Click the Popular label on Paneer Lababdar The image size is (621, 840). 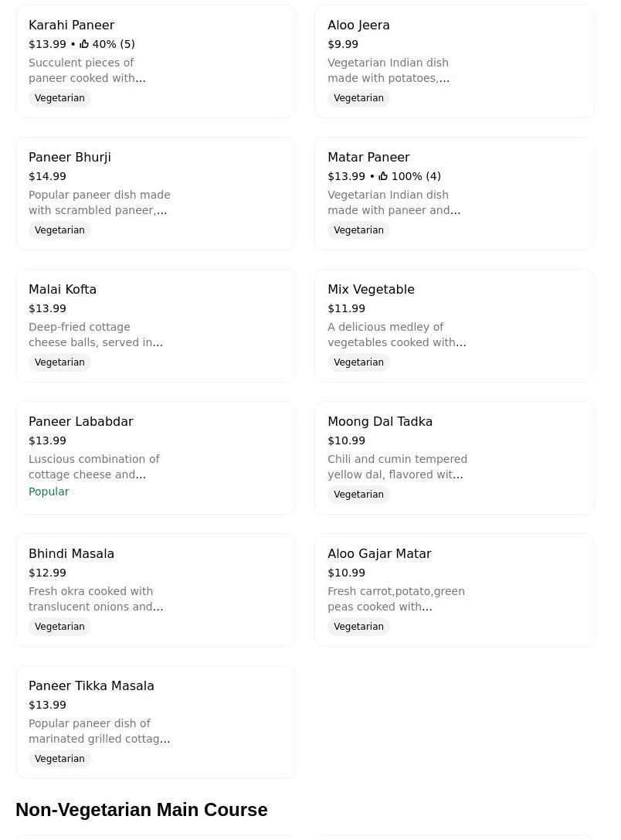[x=49, y=491]
